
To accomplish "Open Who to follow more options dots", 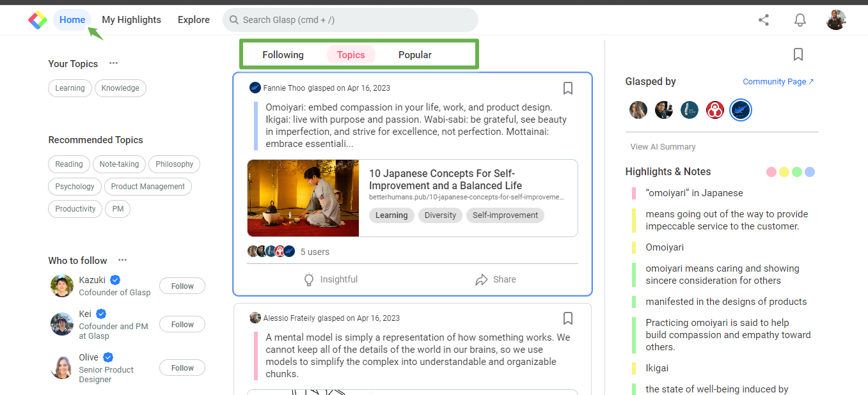I will tap(123, 260).
